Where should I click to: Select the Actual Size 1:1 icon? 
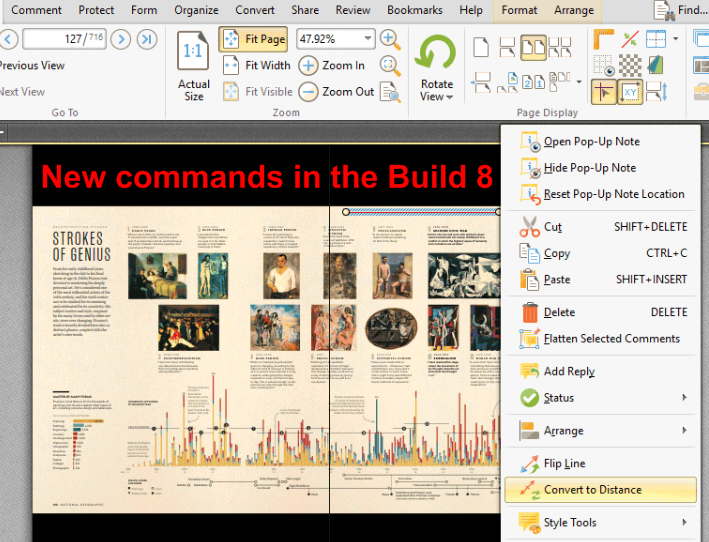(193, 51)
